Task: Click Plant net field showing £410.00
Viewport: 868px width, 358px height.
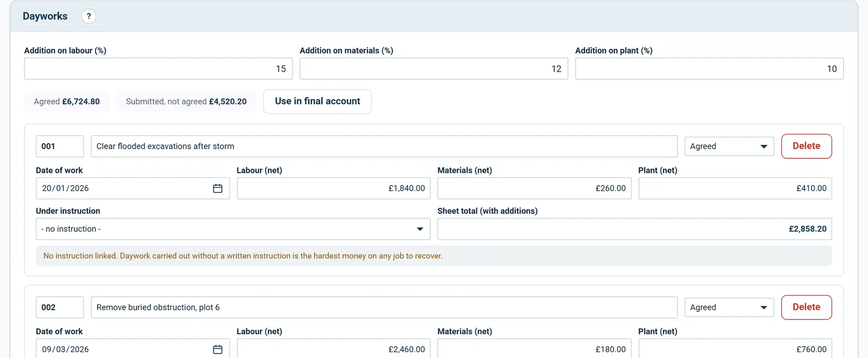Action: (x=735, y=188)
